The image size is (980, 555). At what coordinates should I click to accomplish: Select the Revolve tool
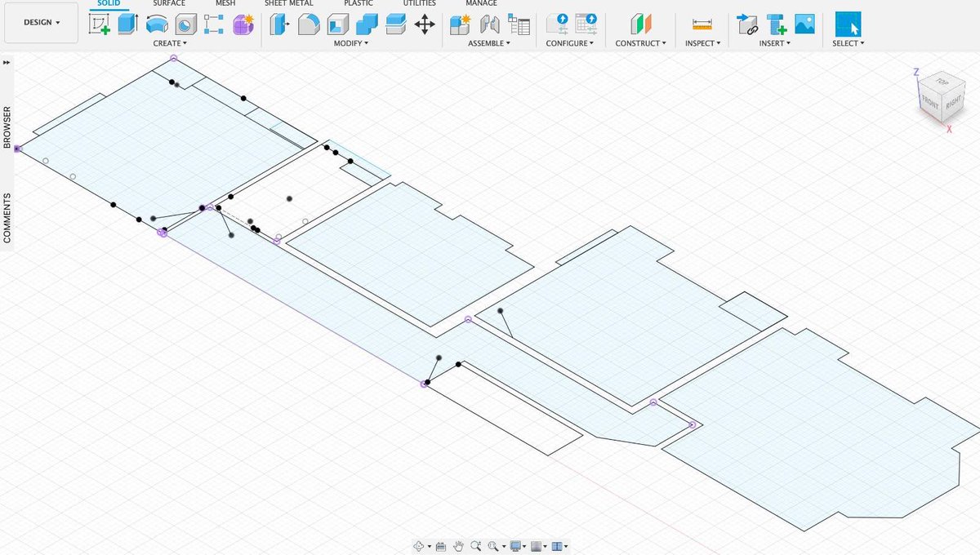point(157,24)
